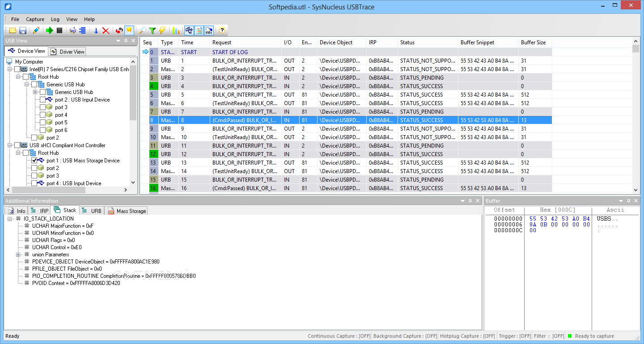Open the File menu
The width and height of the screenshot is (644, 344).
pyautogui.click(x=15, y=19)
